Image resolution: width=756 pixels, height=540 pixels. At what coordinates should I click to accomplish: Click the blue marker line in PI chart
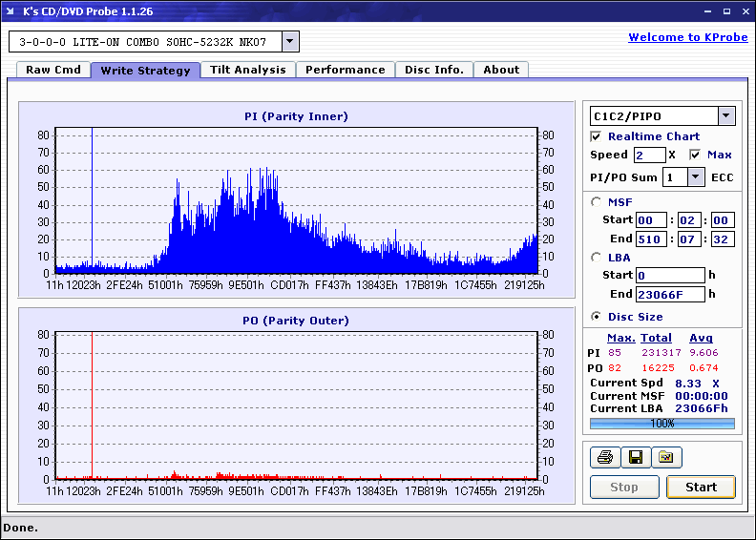click(92, 200)
